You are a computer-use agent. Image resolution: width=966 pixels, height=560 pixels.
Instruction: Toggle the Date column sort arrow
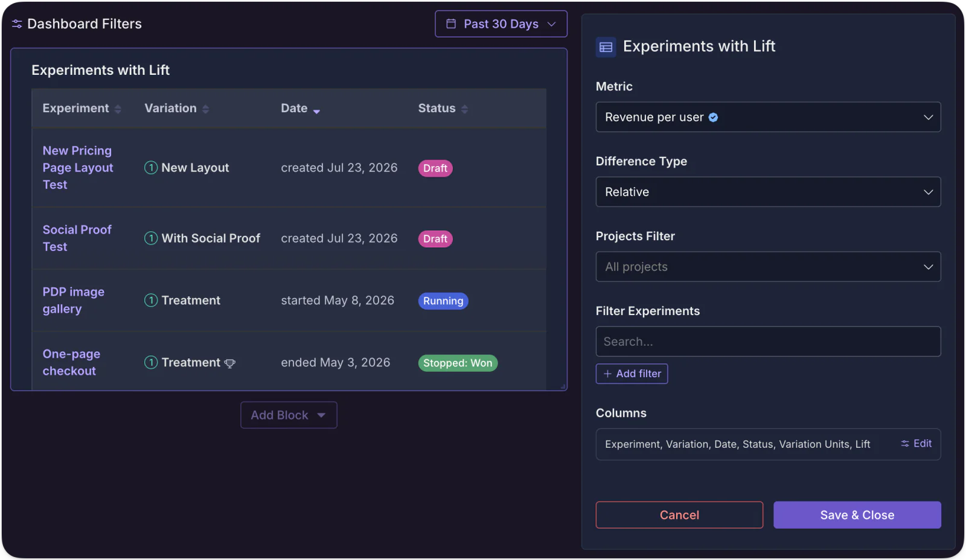[316, 110]
